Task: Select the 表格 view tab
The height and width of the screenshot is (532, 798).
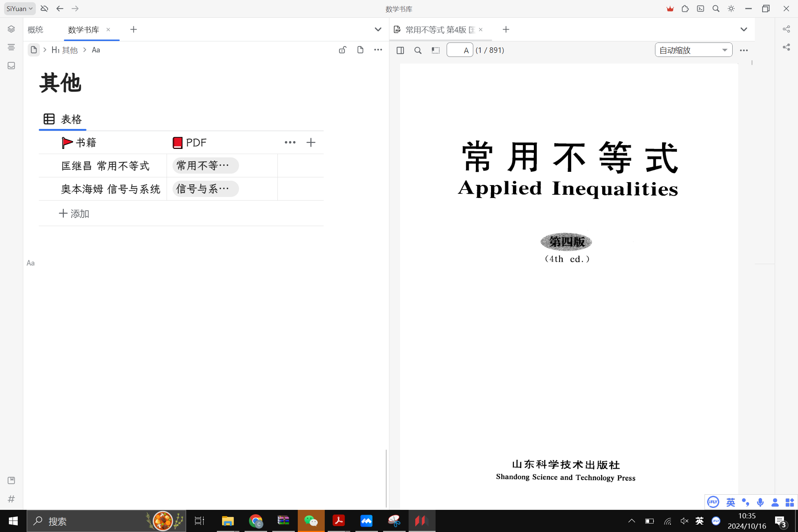Action: pyautogui.click(x=63, y=119)
